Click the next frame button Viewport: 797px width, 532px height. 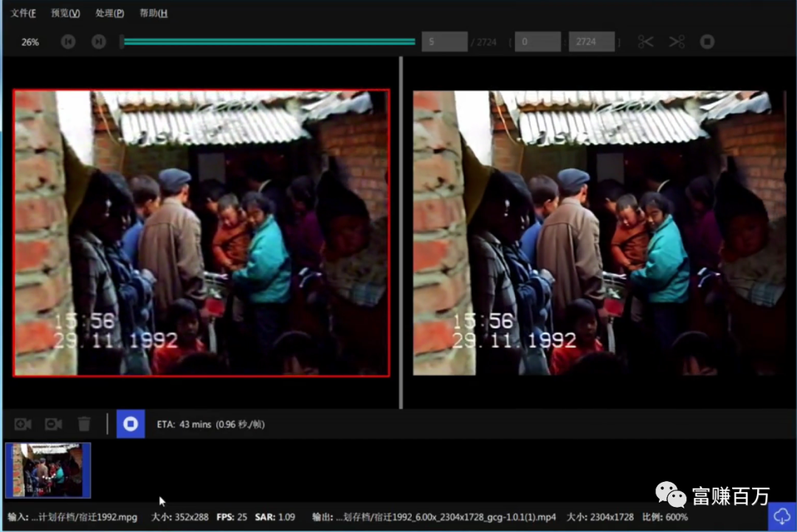point(98,42)
